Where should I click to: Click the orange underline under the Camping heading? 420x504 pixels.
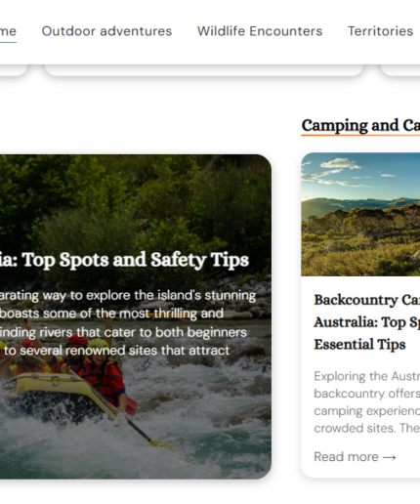point(360,135)
